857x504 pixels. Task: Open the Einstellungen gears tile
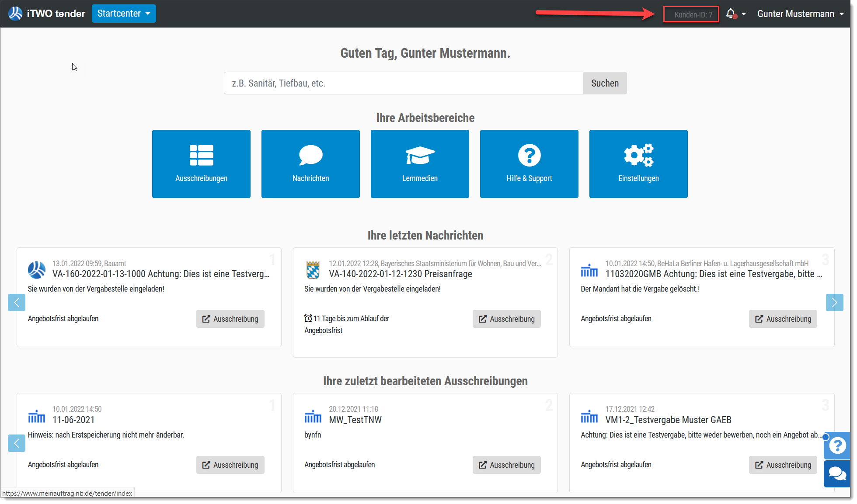pos(638,164)
